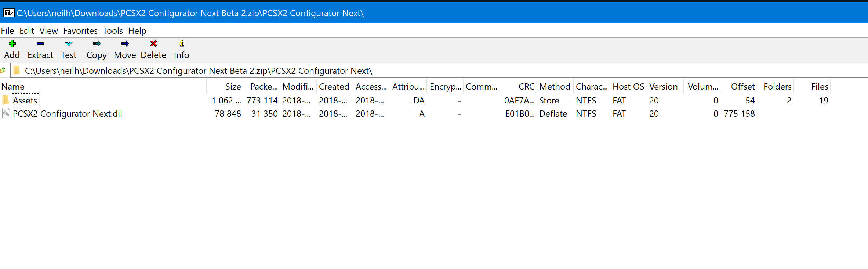Click the CRC value E01B0...
868x269 pixels.
pos(520,114)
